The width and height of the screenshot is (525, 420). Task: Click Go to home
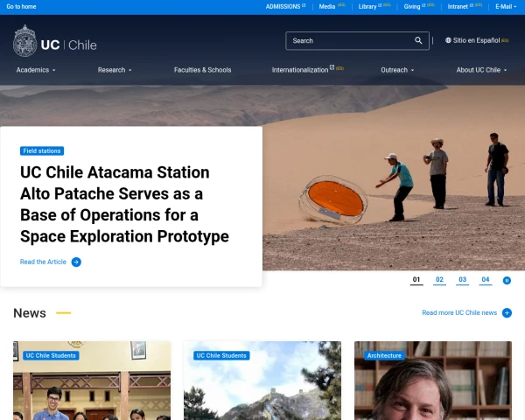tap(21, 7)
